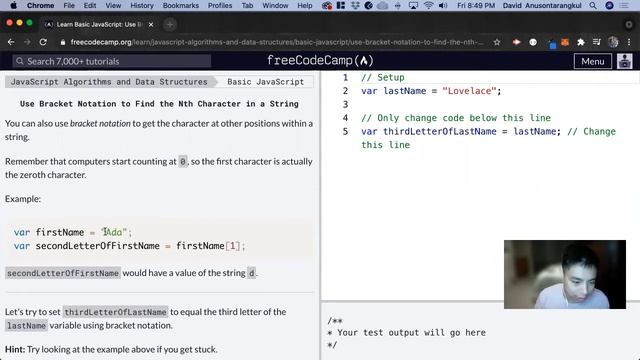Open AirPlay display menu bar icon

[413, 5]
